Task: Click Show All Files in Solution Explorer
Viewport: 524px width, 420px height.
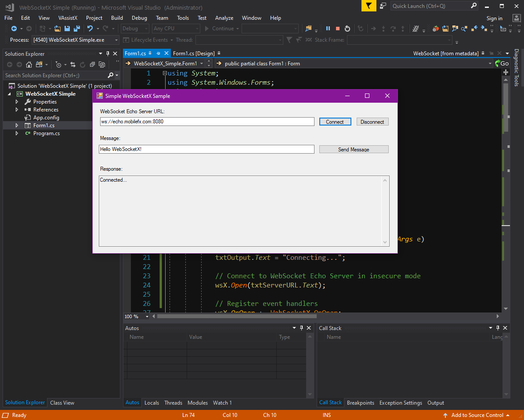Action: point(102,65)
